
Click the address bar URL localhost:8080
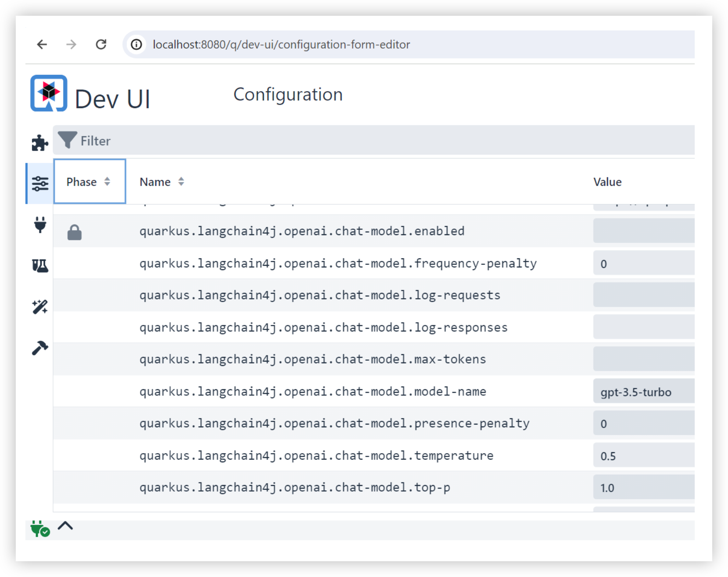point(281,45)
